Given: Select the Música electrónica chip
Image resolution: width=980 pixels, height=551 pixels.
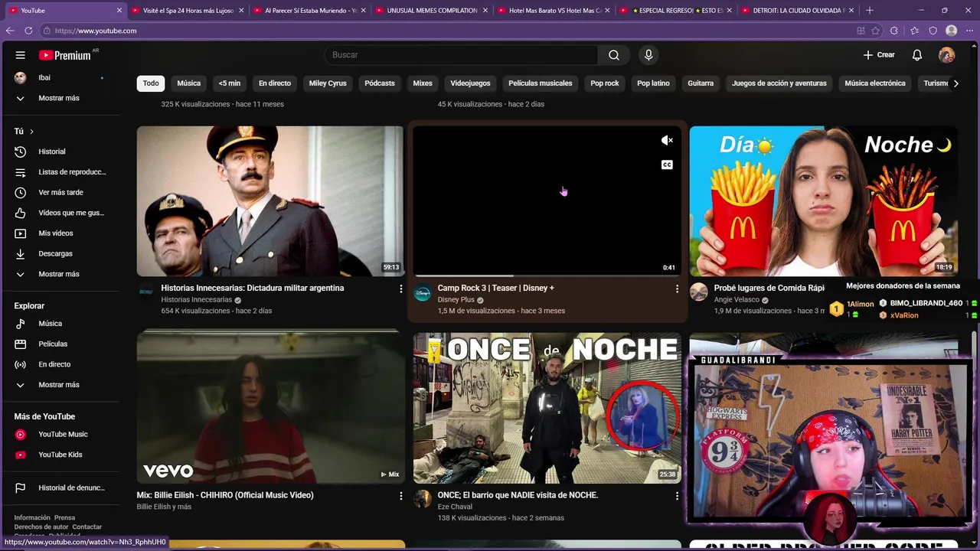Looking at the screenshot, I should (x=875, y=83).
